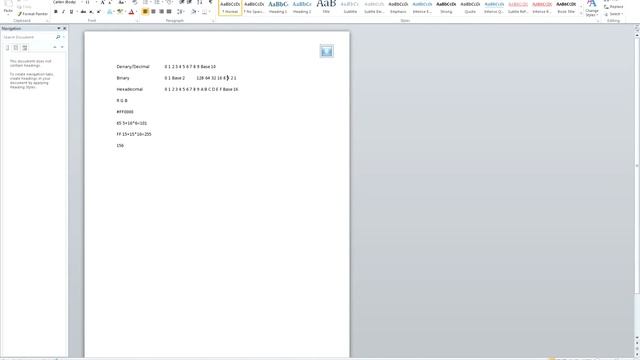The width and height of the screenshot is (640, 360).
Task: Click the Search Document field
Action: [x=29, y=37]
